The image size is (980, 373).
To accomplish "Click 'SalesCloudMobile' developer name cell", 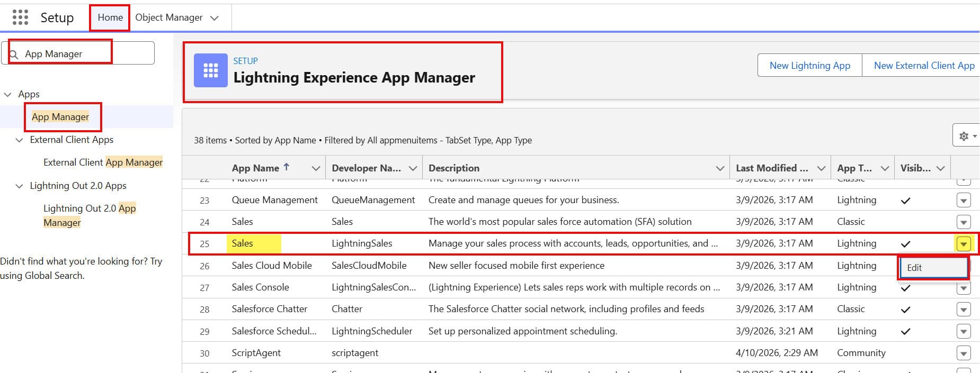I will point(369,266).
